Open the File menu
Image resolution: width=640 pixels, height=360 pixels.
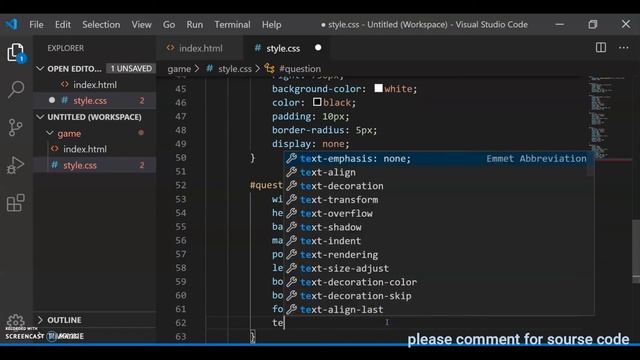coord(36,24)
